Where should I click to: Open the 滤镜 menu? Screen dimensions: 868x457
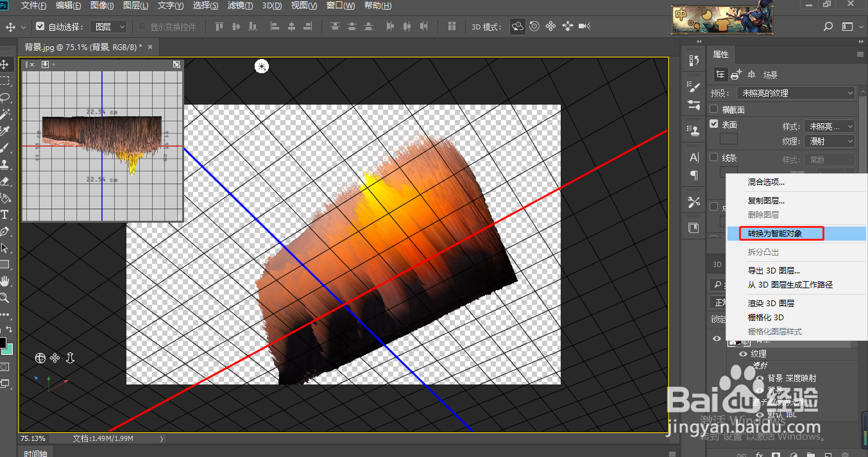click(x=240, y=6)
